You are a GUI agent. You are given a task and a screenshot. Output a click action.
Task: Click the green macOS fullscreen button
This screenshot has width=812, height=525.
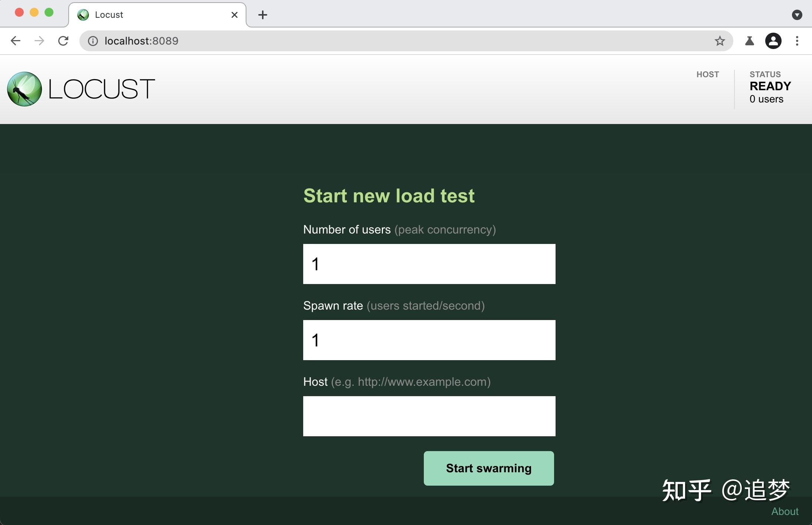(x=49, y=13)
